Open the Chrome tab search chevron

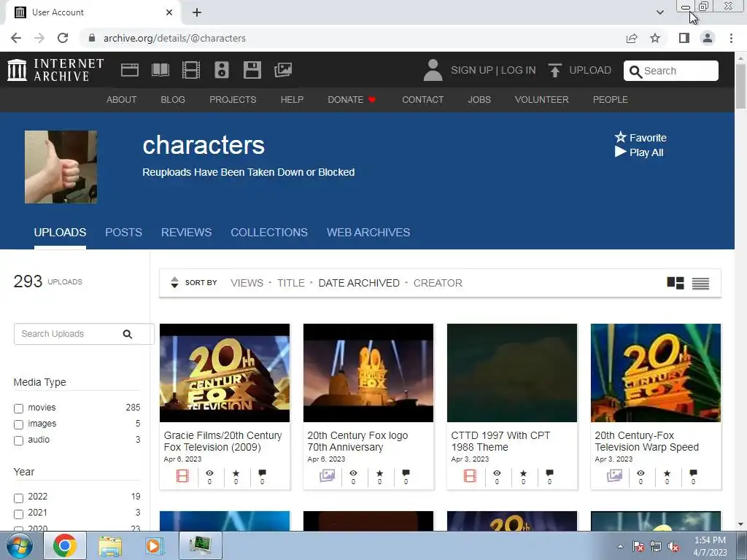click(659, 12)
